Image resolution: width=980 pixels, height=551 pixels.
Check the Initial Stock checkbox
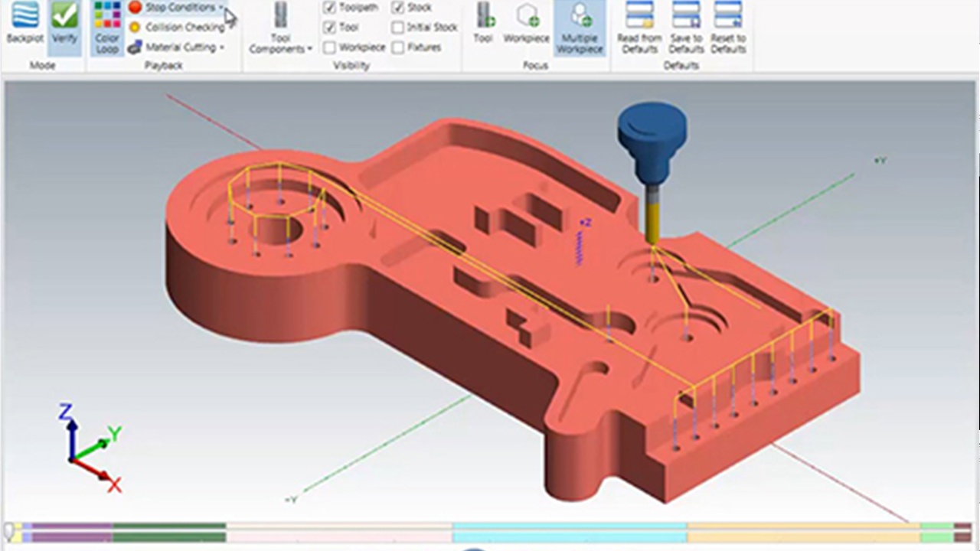point(398,28)
